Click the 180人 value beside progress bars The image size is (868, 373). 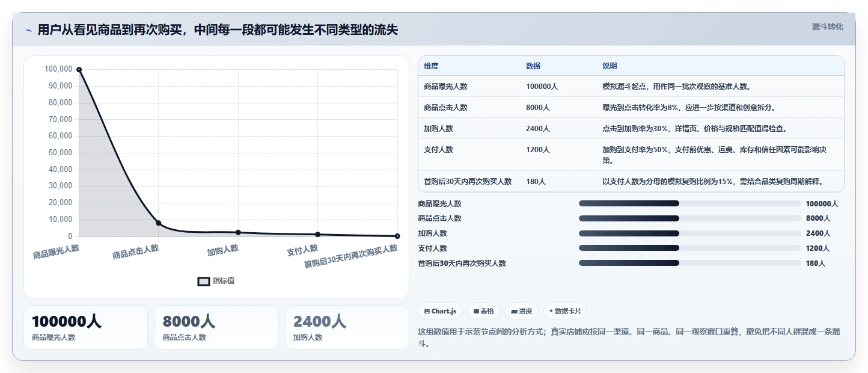(816, 264)
